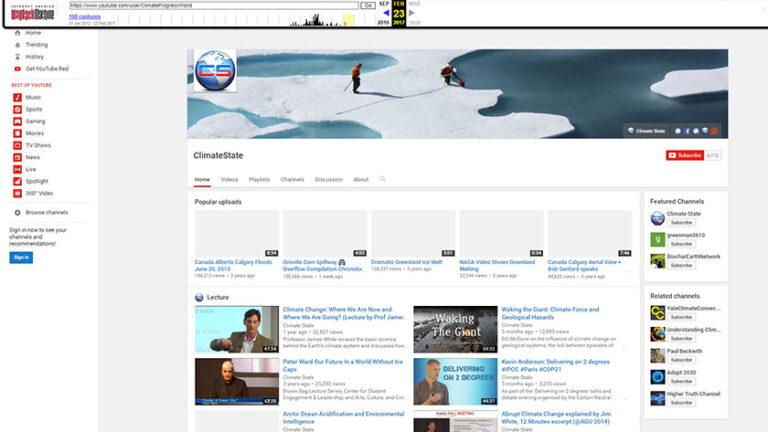This screenshot has width=768, height=432.
Task: Open the Gaming category icon
Action: [x=17, y=121]
